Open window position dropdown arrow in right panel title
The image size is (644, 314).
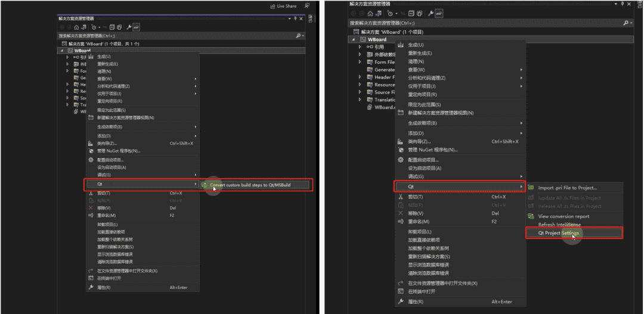[x=615, y=4]
